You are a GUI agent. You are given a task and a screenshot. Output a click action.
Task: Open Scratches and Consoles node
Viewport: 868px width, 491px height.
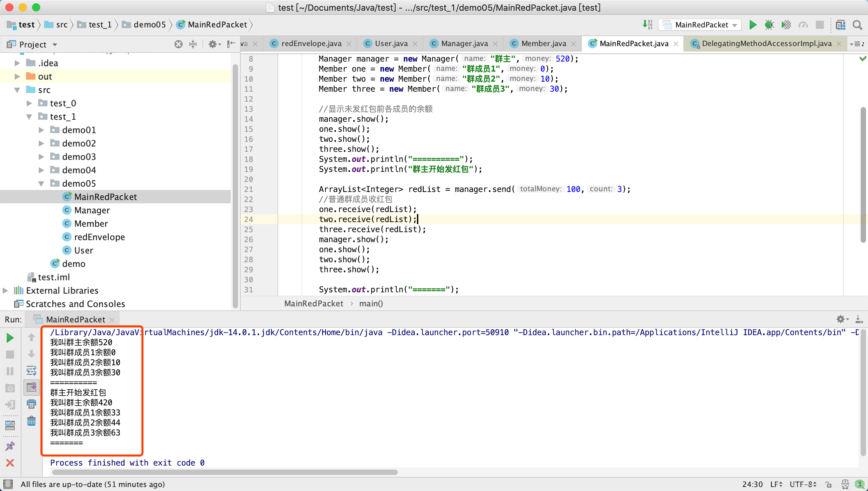75,304
